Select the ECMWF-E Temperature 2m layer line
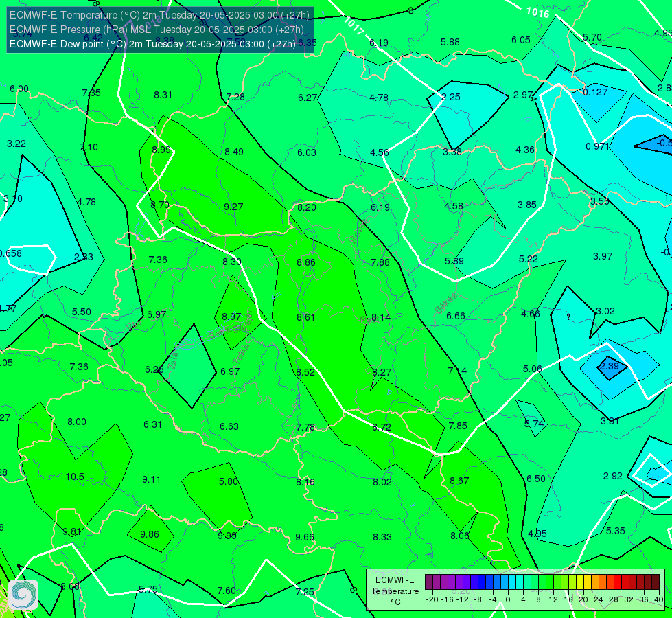This screenshot has height=618, width=672. (159, 15)
